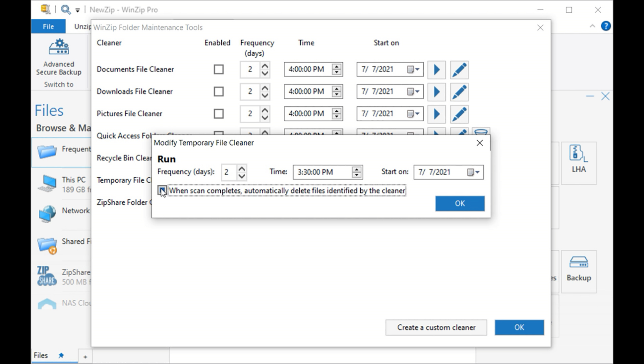Enable the Documents File Cleaner checkbox

(218, 70)
